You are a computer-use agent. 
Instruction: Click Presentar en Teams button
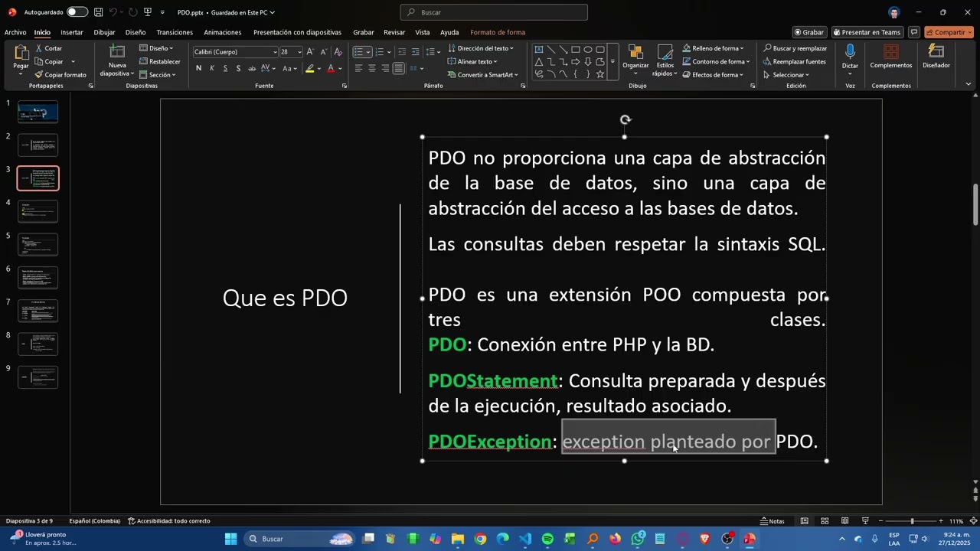(867, 32)
